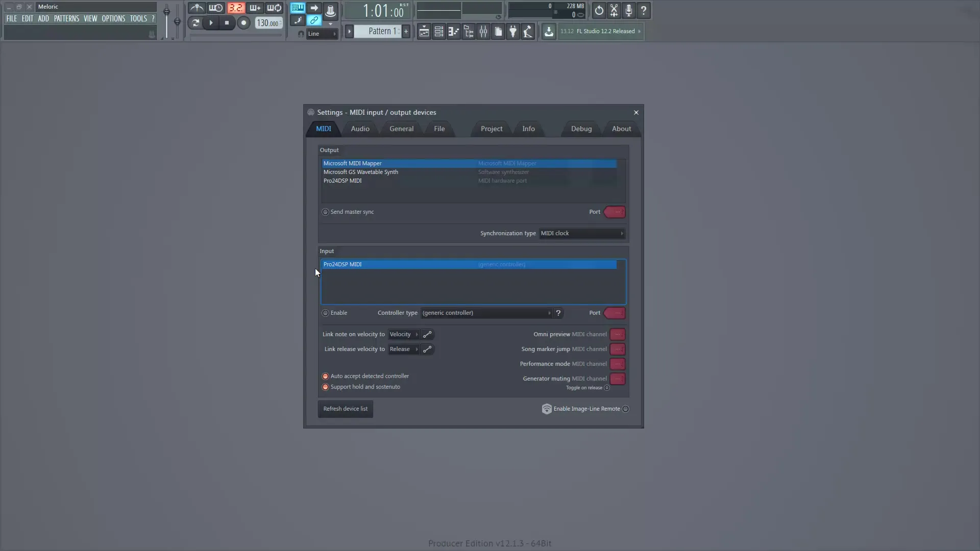This screenshot has width=980, height=551.
Task: Toggle wait for input to start playing icon
Action: 216,8
